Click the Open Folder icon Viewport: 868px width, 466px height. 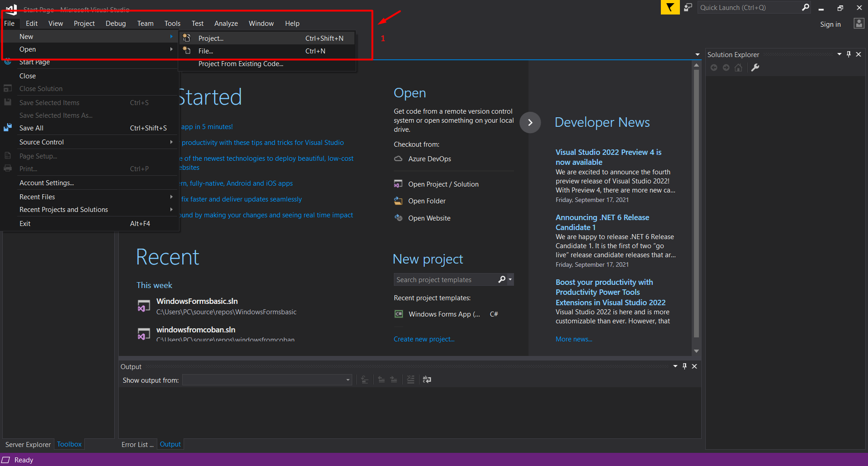point(398,201)
